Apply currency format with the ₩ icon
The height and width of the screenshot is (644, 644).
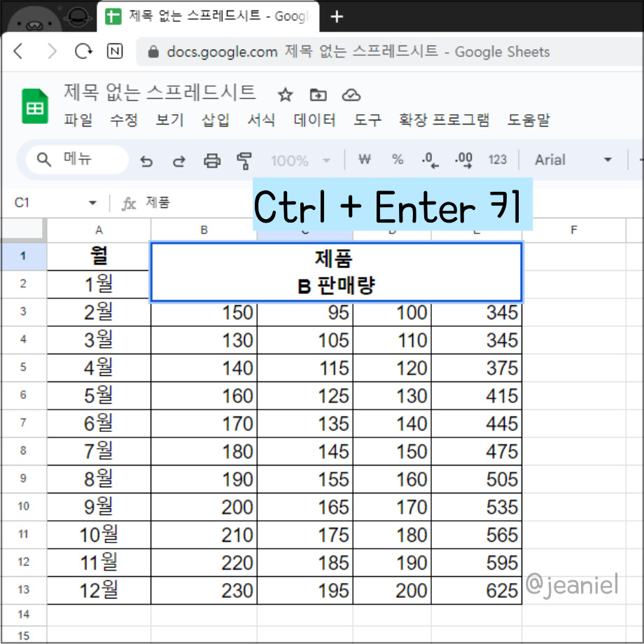pyautogui.click(x=364, y=160)
